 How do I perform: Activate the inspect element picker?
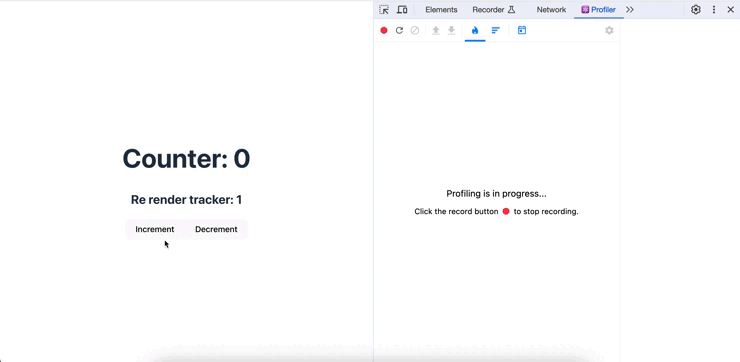(384, 9)
